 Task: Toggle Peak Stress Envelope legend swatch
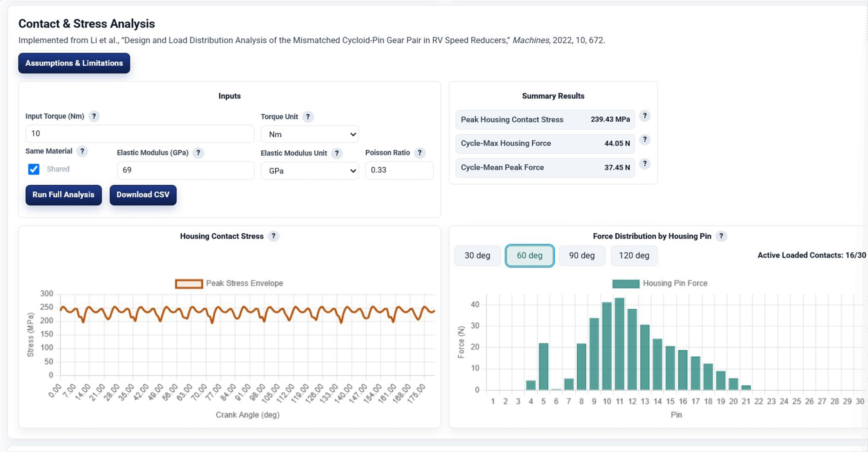tap(189, 284)
